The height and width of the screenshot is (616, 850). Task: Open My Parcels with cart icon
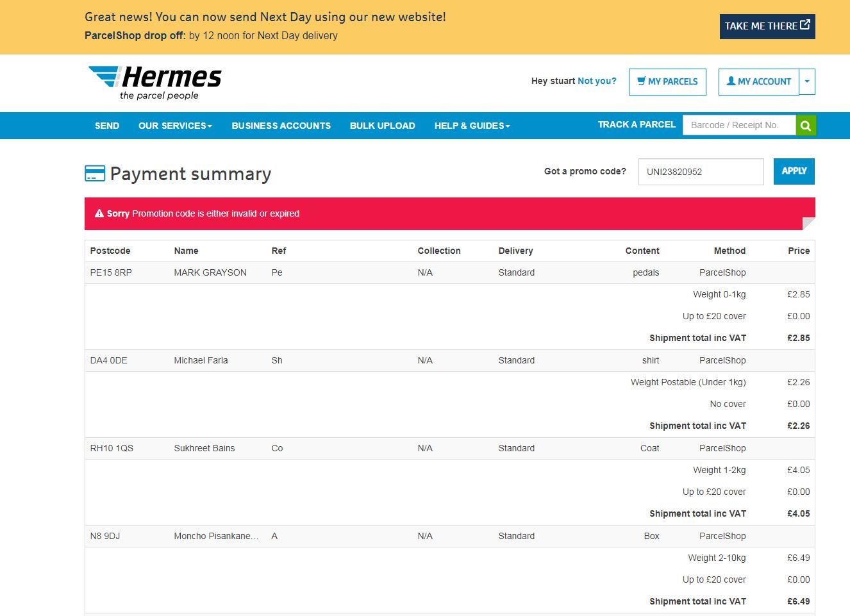667,82
